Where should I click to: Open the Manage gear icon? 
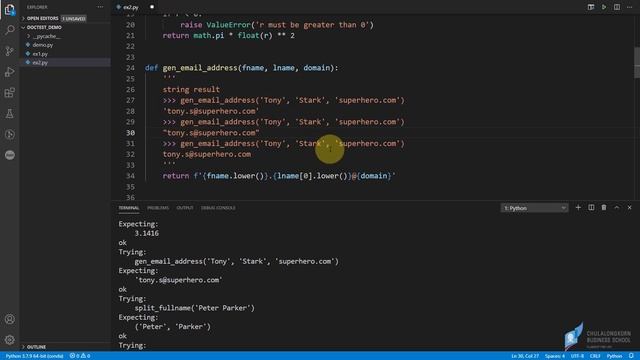9,340
